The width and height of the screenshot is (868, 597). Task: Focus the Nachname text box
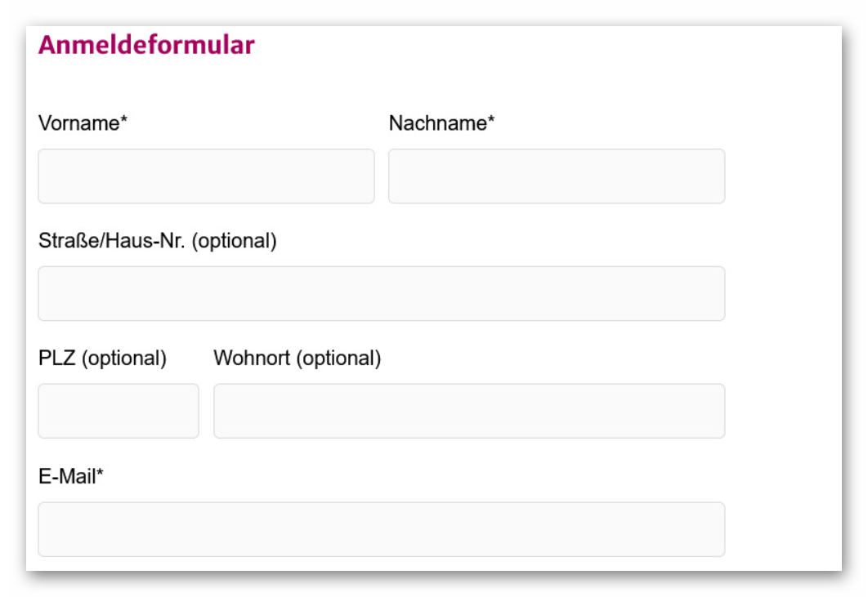[556, 176]
